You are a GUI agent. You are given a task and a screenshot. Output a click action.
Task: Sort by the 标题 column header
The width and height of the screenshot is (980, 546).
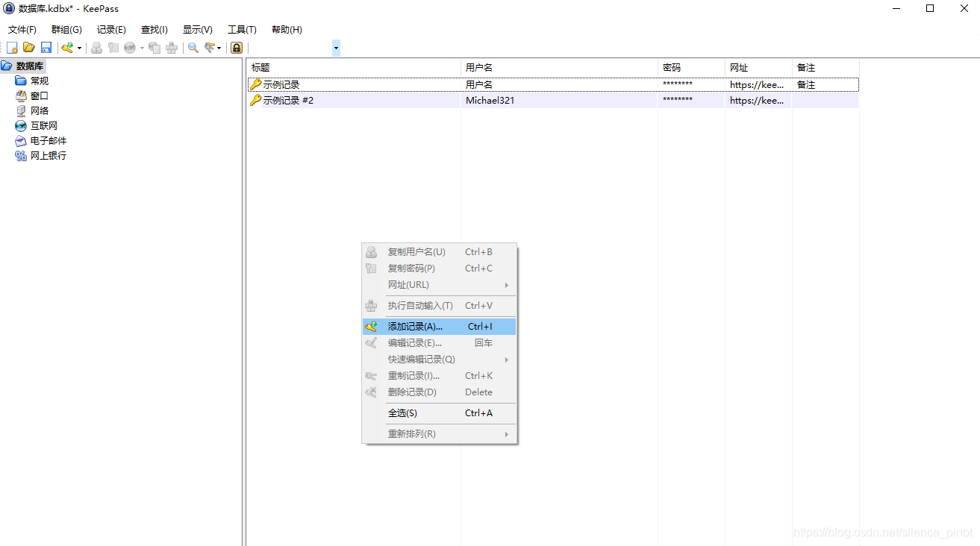tap(354, 67)
